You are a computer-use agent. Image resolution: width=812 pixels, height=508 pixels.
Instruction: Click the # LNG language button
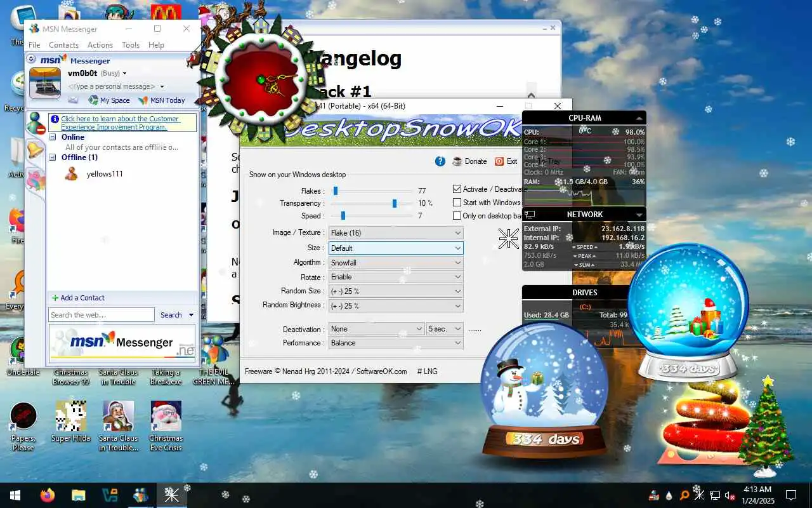click(427, 371)
